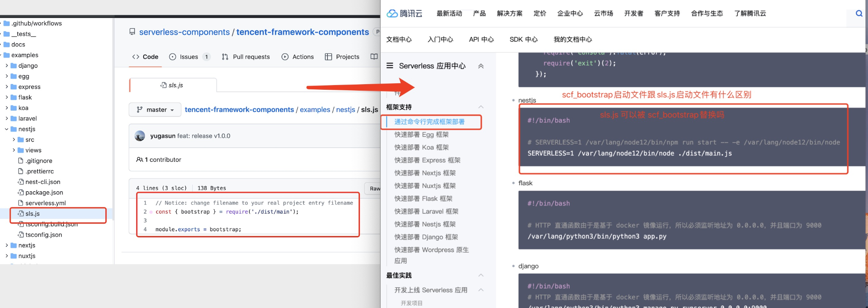Open the GitHub Issues tab
This screenshot has height=308, width=868.
[x=190, y=57]
